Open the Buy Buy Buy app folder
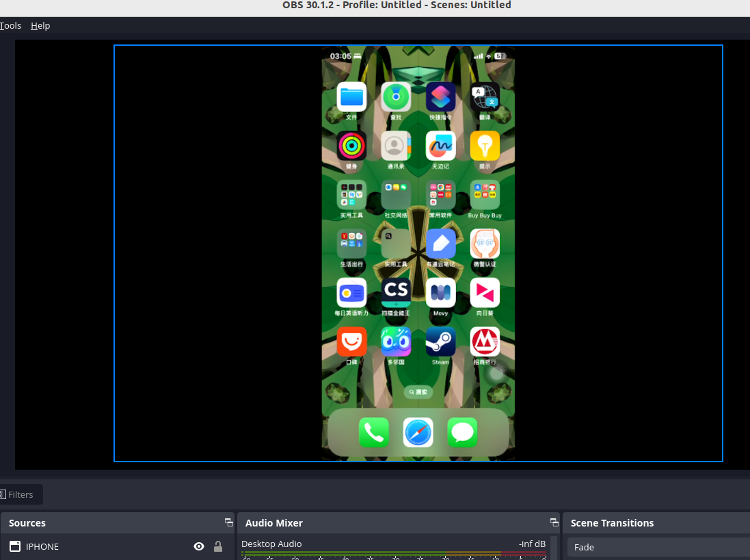 click(x=485, y=195)
